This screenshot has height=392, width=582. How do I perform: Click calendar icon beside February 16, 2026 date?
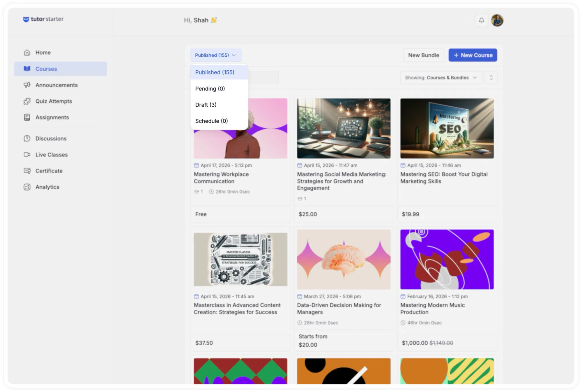tap(403, 296)
